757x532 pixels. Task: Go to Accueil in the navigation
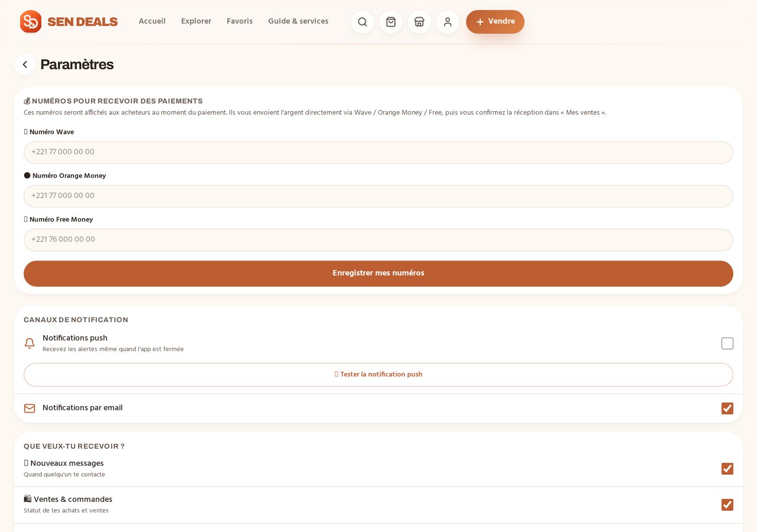[x=152, y=21]
